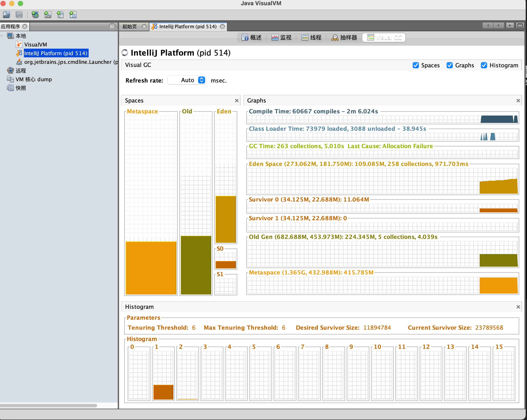Switch to the 线程 tab
Viewport: 527px width, 420px height.
point(312,38)
